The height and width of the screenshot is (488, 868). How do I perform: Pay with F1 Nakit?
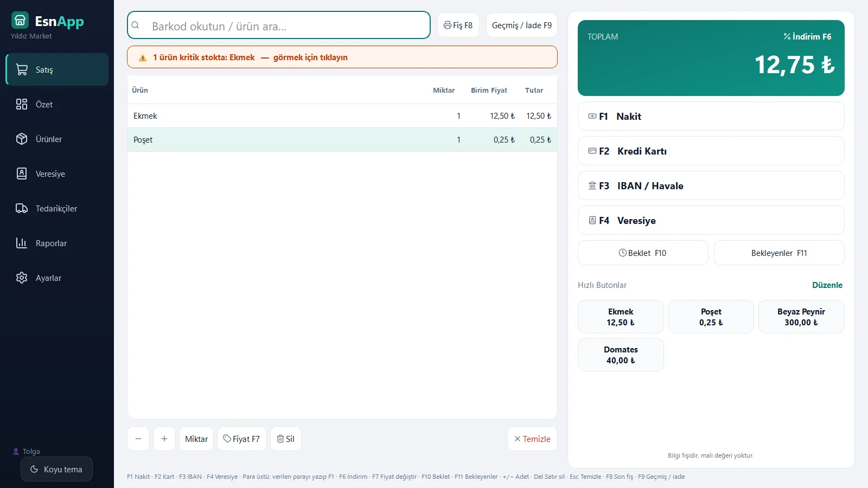click(711, 116)
